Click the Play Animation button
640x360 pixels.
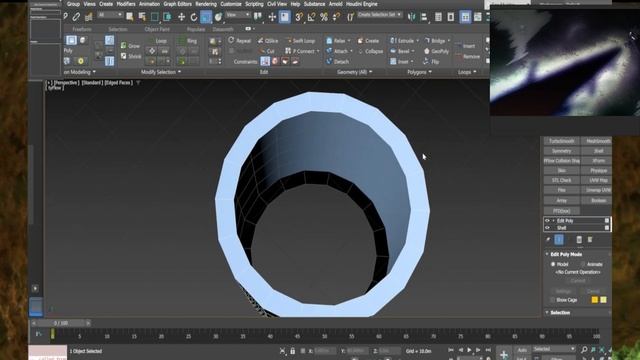click(x=469, y=350)
